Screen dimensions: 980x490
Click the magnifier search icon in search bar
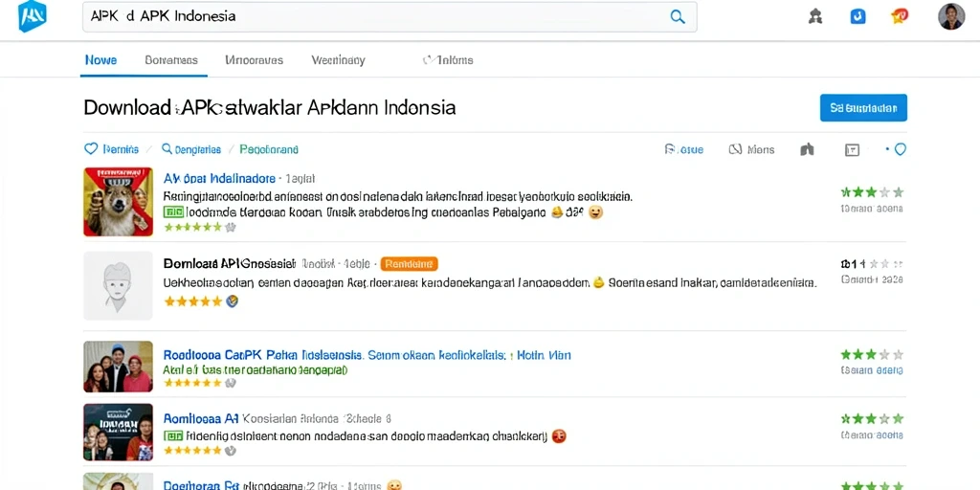pos(678,17)
